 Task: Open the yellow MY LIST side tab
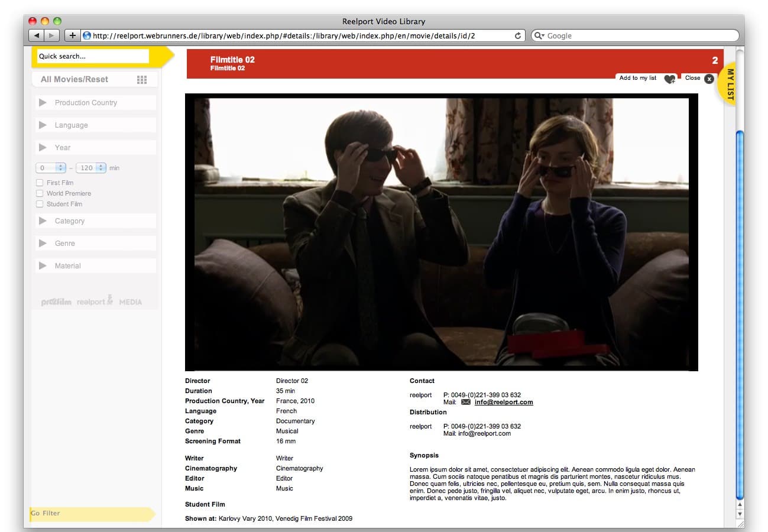click(728, 84)
